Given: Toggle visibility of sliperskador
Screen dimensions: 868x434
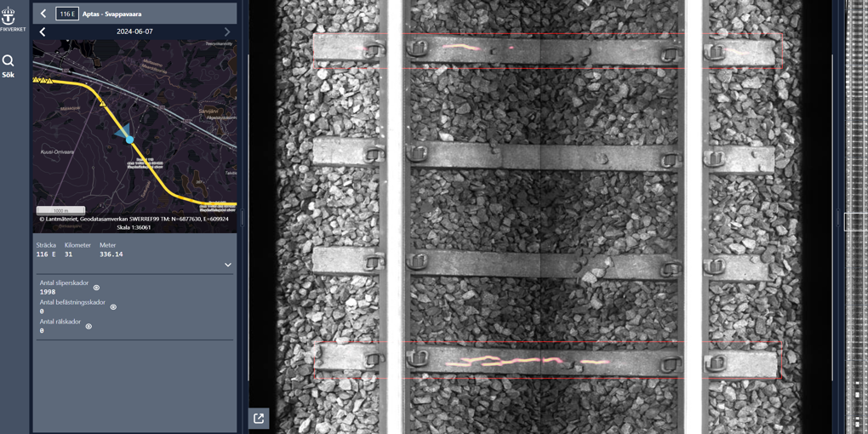Looking at the screenshot, I should point(96,288).
